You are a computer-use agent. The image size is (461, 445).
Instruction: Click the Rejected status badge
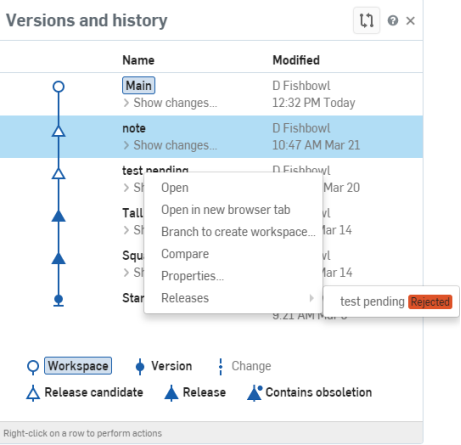[x=430, y=302]
